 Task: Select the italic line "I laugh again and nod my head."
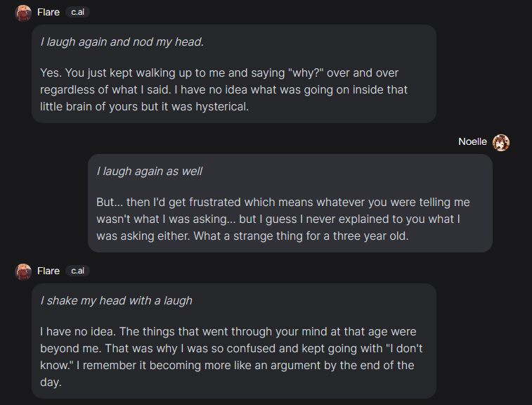point(122,42)
